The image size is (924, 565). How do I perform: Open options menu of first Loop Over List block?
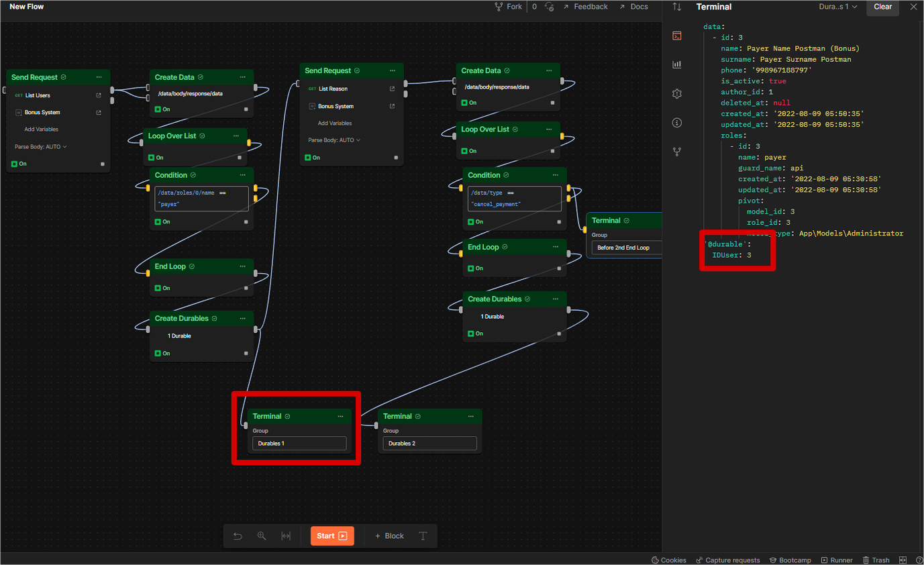tap(236, 136)
